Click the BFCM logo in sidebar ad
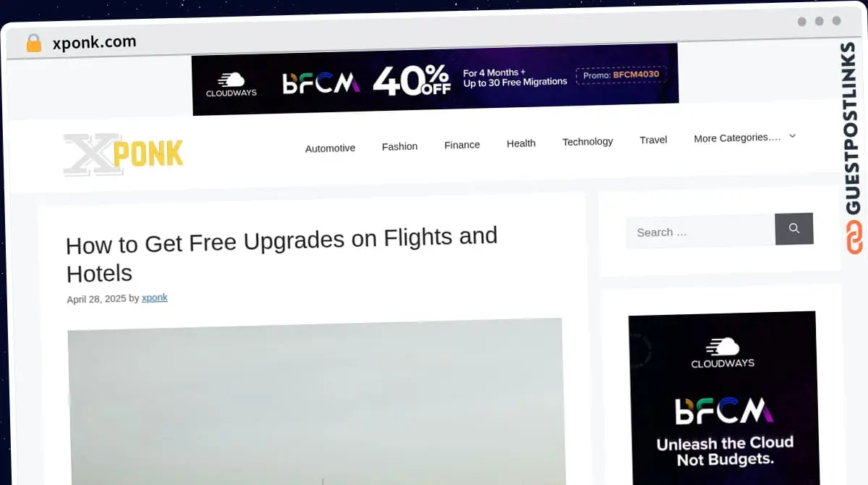The height and width of the screenshot is (485, 868). 723,411
